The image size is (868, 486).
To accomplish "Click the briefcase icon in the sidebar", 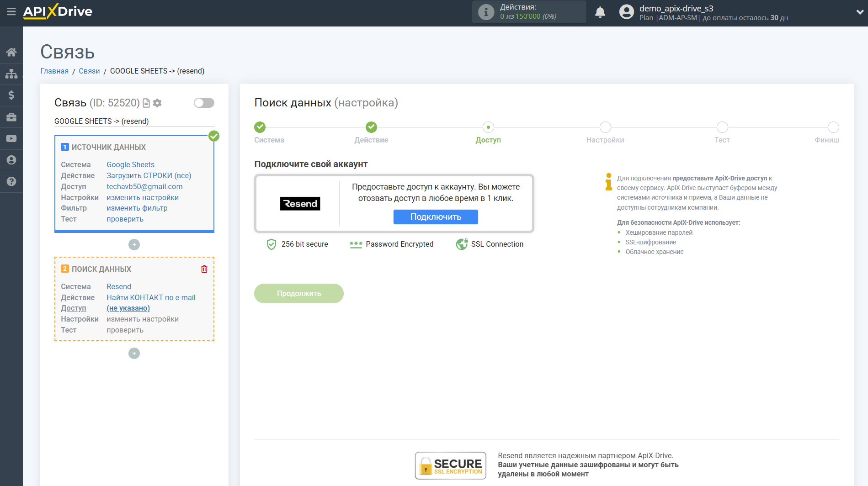I will 11,117.
